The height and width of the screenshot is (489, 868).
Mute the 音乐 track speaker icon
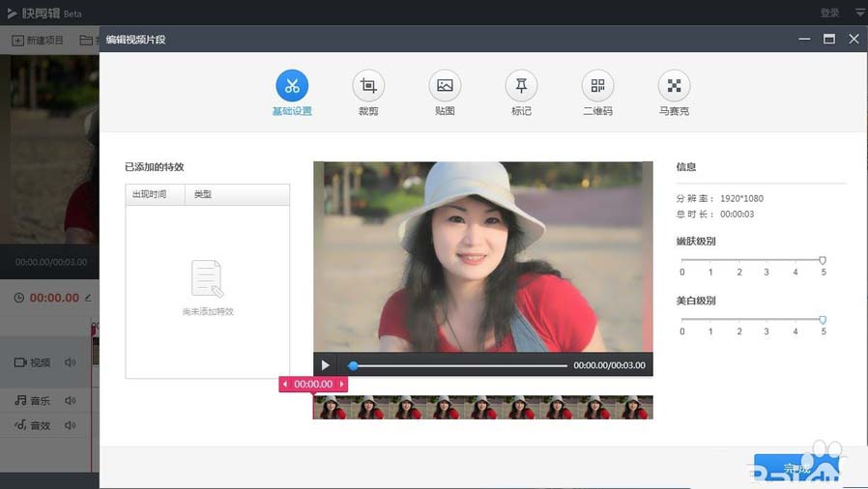(x=70, y=400)
